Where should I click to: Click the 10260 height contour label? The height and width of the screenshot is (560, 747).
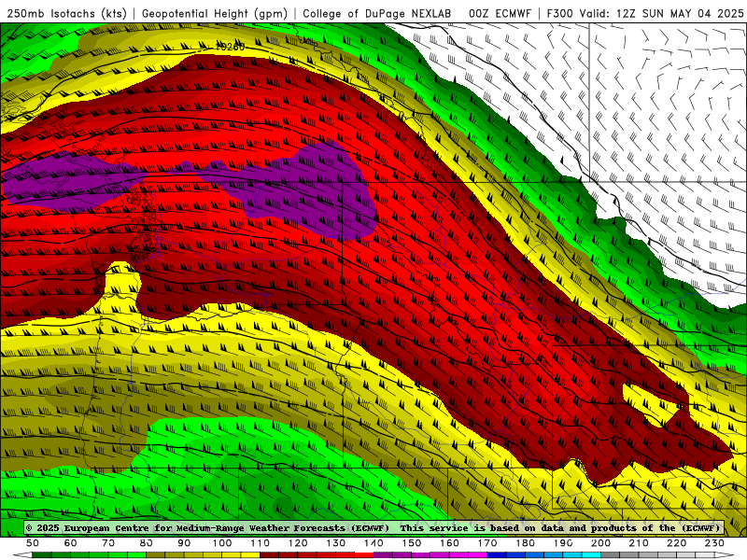tap(230, 47)
